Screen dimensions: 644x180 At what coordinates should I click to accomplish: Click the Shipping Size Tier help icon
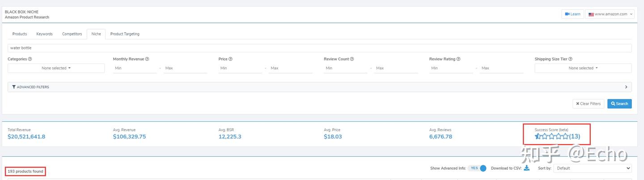point(570,59)
